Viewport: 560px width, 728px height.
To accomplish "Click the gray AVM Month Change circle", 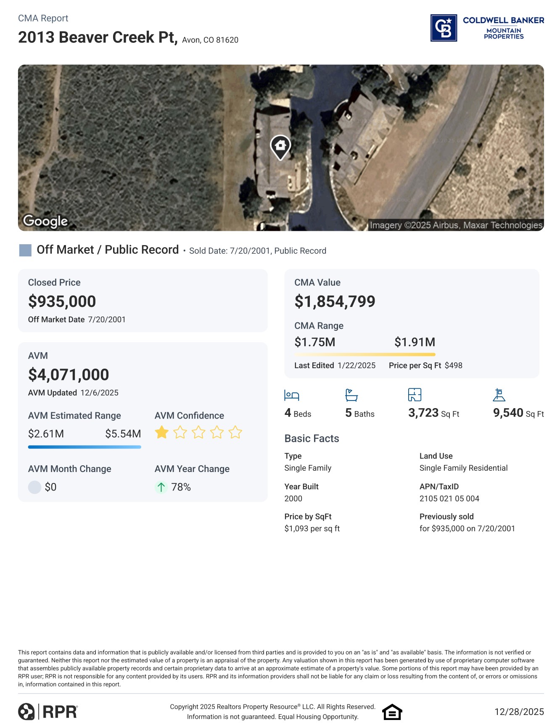I will point(34,487).
